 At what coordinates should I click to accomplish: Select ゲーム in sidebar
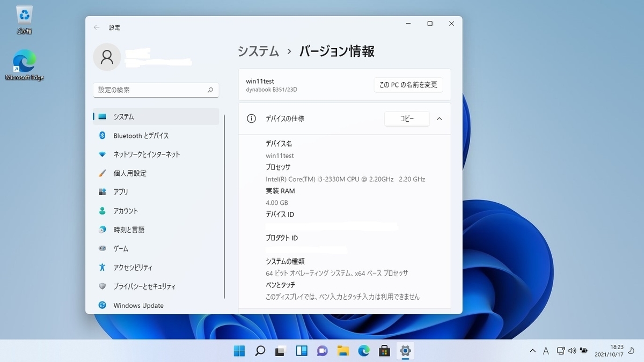pos(156,248)
